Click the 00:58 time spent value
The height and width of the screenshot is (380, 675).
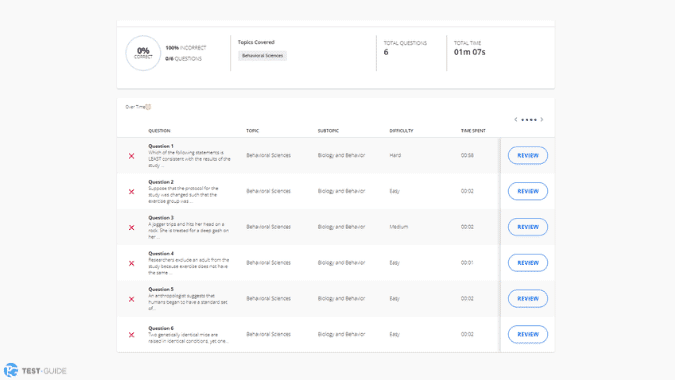pos(467,155)
